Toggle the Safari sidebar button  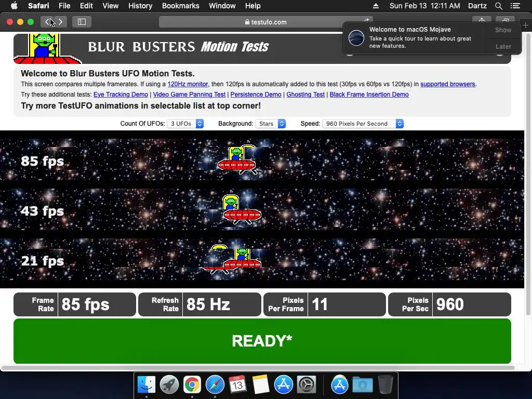pos(82,22)
